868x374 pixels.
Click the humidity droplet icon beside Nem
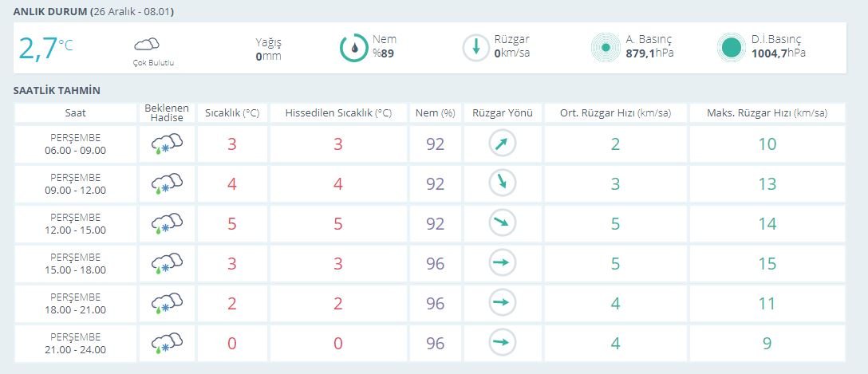[x=353, y=48]
